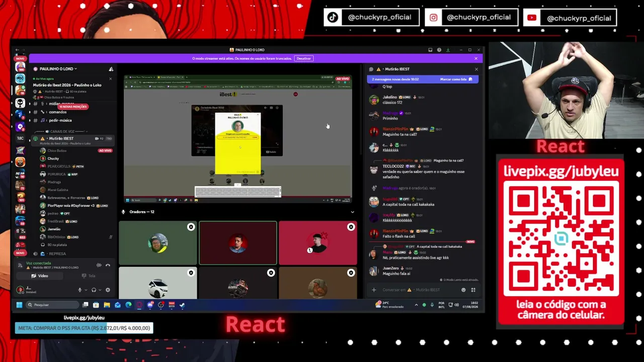
Task: Select user Chucky in voice list
Action: click(x=53, y=158)
